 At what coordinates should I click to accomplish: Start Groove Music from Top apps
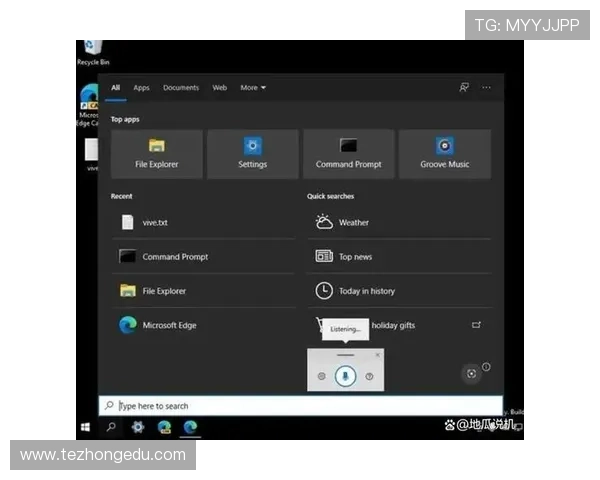click(445, 154)
